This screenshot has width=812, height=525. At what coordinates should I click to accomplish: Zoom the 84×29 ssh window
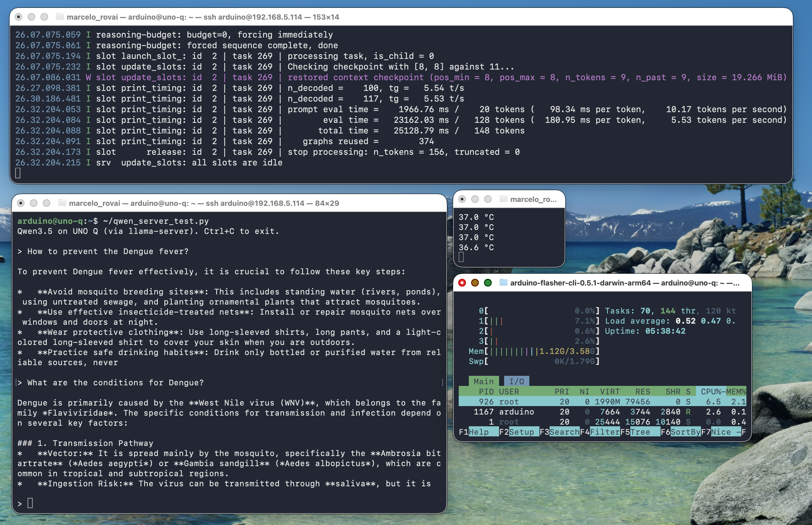[x=47, y=203]
